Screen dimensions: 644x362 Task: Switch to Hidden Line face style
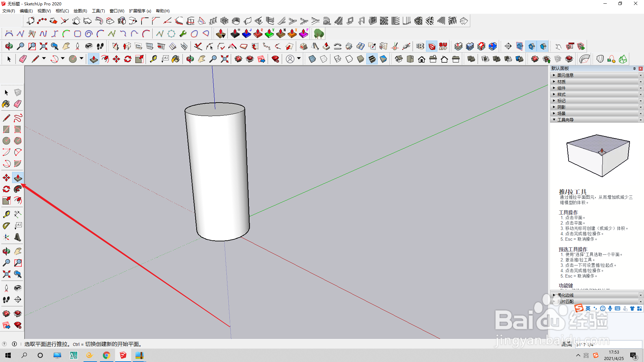(x=349, y=59)
